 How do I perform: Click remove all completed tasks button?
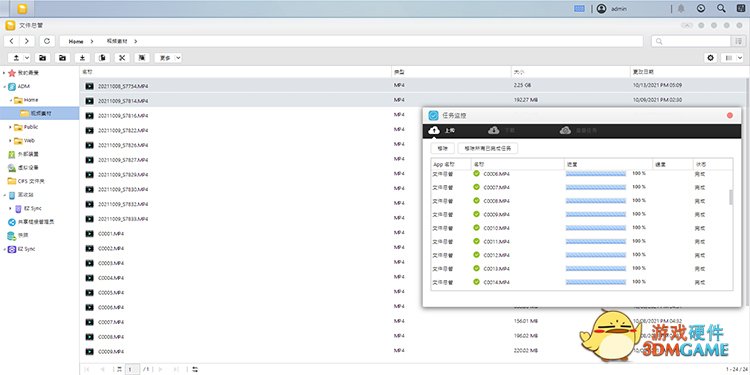click(488, 149)
